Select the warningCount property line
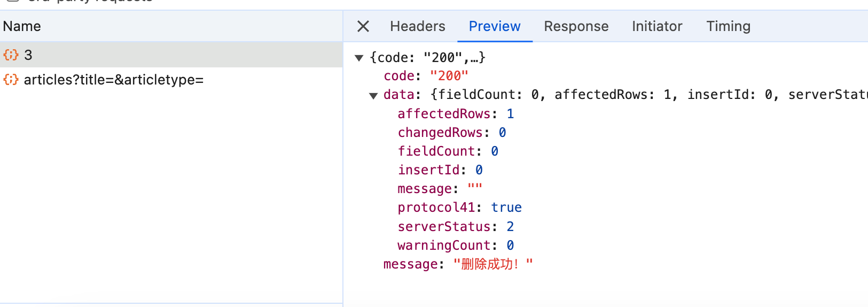 click(x=455, y=245)
